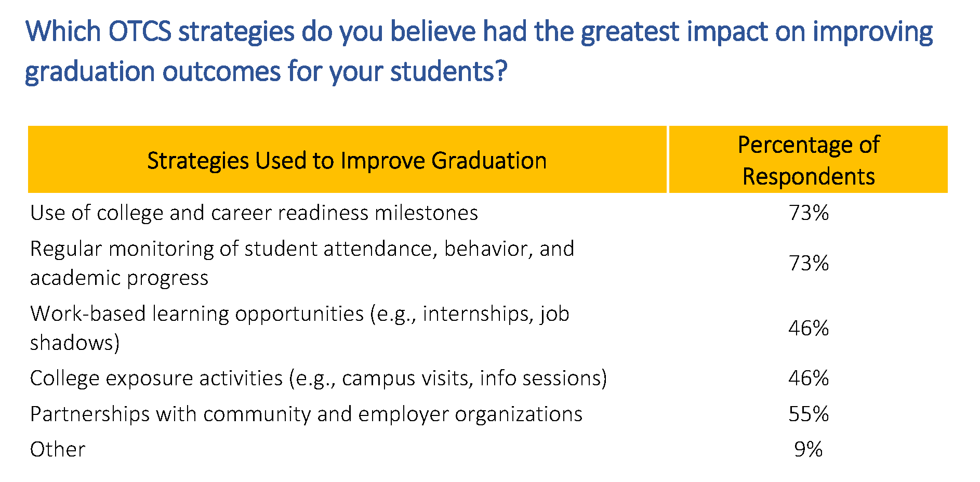Viewport: 980px width, 482px height.
Task: Click the word "improving" in the title
Action: click(x=872, y=33)
